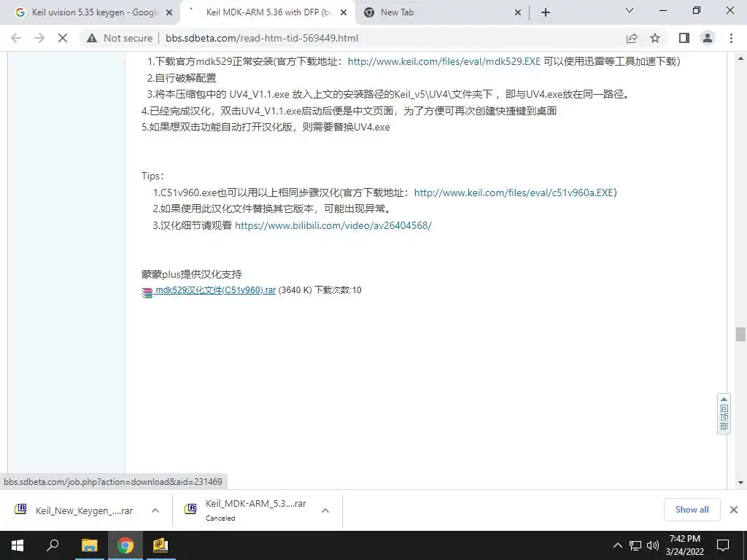Image resolution: width=747 pixels, height=560 pixels.
Task: Go back to previous page
Action: (16, 38)
